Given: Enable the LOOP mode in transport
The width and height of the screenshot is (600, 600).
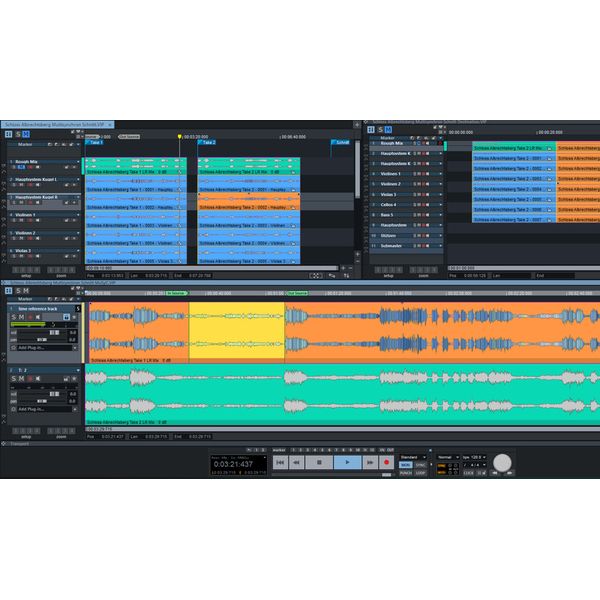Looking at the screenshot, I should (x=421, y=473).
